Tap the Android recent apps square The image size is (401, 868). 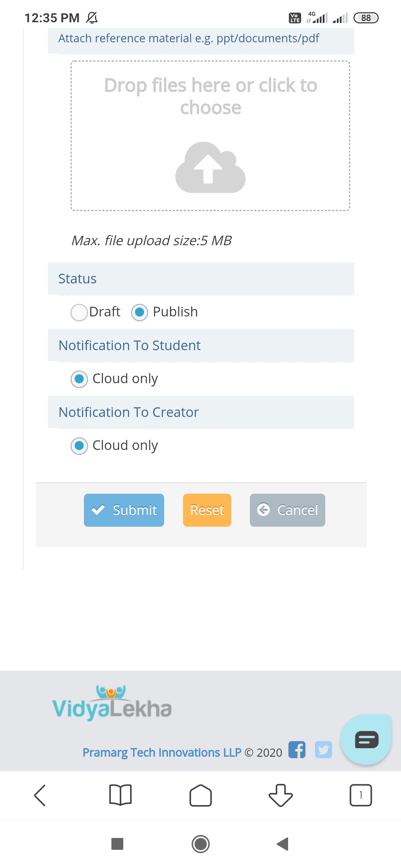click(117, 844)
